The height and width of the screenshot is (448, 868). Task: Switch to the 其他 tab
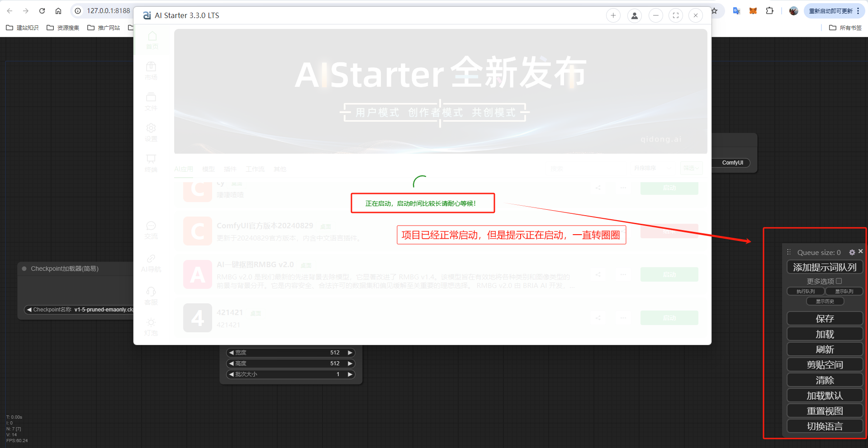280,169
